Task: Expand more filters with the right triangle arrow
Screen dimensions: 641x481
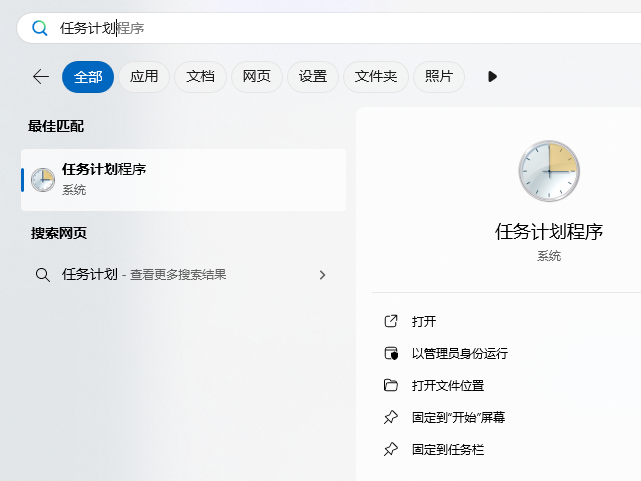Action: (492, 77)
